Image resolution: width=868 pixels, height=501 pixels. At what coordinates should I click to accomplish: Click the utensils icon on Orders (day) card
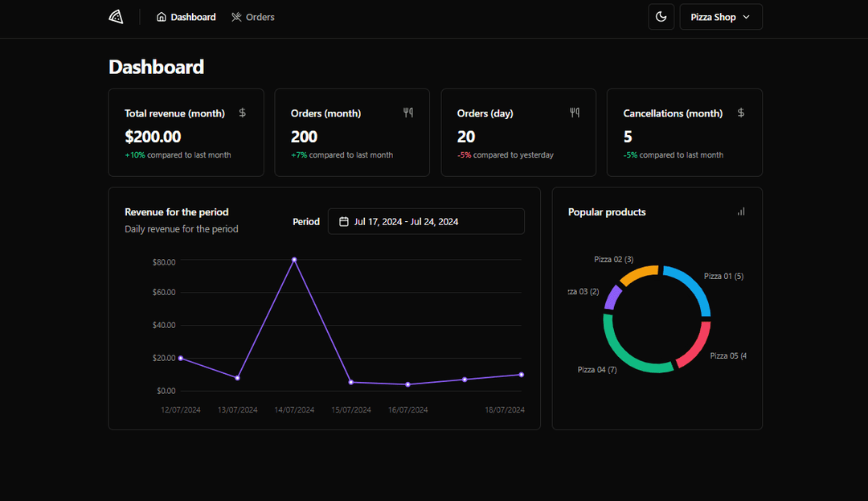pos(575,113)
